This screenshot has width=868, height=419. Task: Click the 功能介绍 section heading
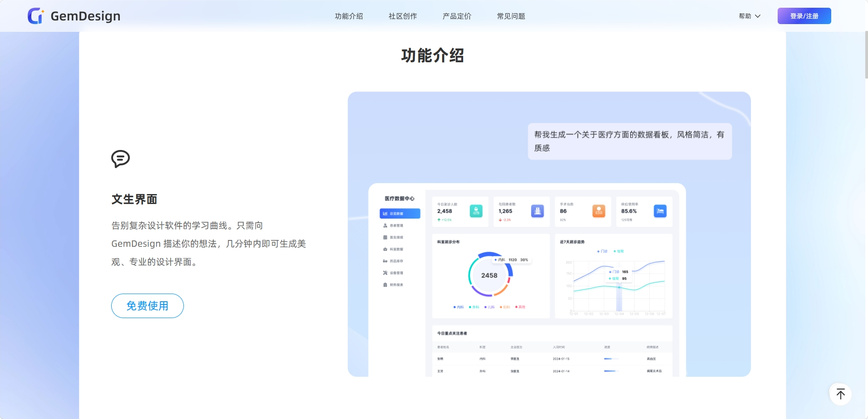[433, 55]
